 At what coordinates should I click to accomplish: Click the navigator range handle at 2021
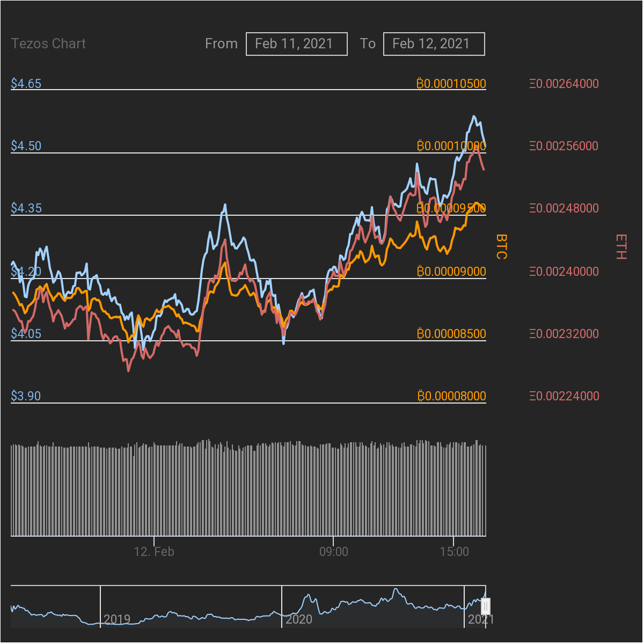pyautogui.click(x=486, y=606)
